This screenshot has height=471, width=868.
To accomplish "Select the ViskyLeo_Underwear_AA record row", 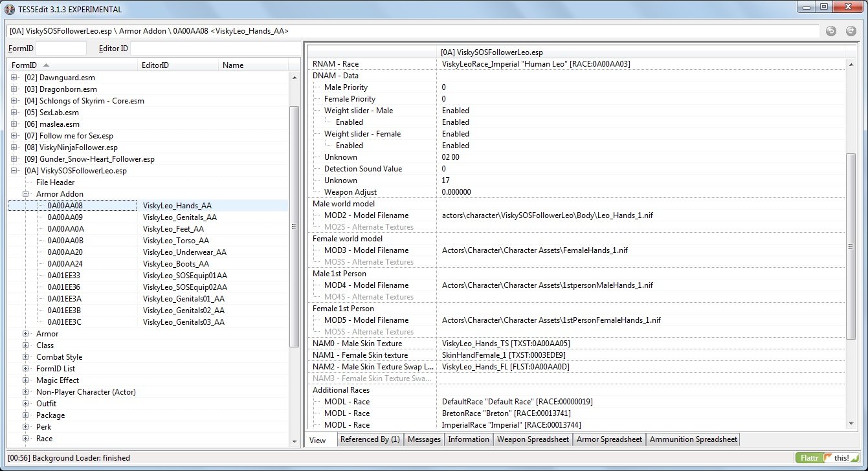I will (x=148, y=252).
